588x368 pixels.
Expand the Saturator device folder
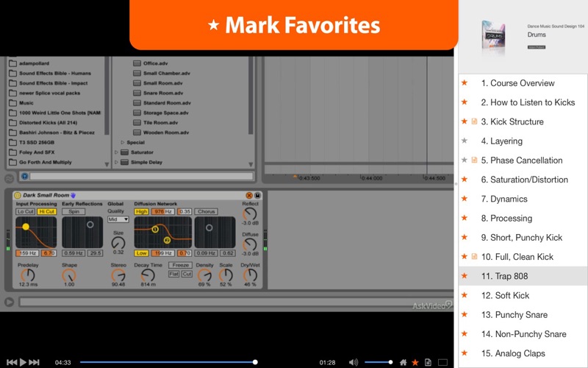tap(116, 152)
